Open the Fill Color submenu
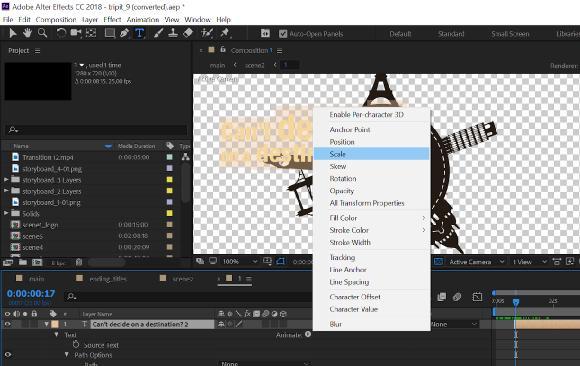580x366 pixels. point(371,218)
